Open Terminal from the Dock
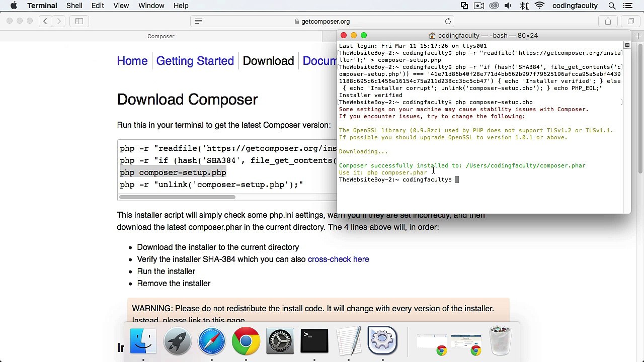Viewport: 644px width, 362px height. click(x=314, y=341)
